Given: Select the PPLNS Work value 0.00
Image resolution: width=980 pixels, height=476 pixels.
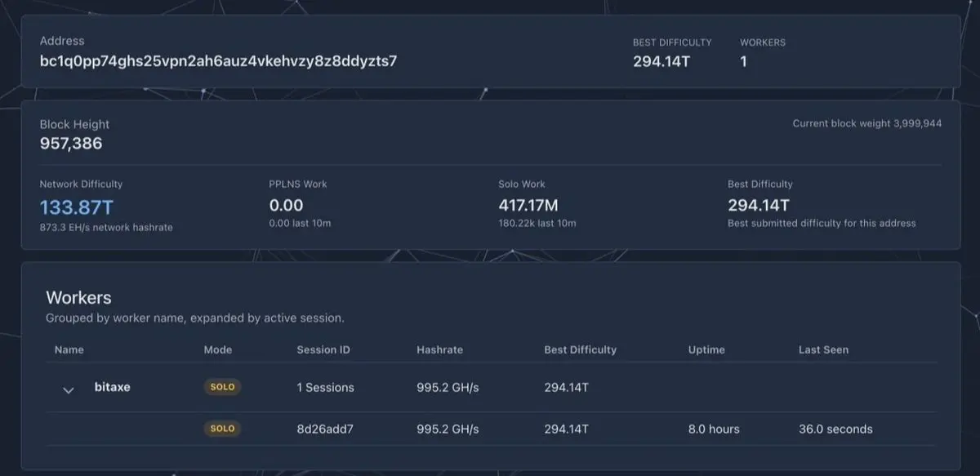Looking at the screenshot, I should [286, 206].
